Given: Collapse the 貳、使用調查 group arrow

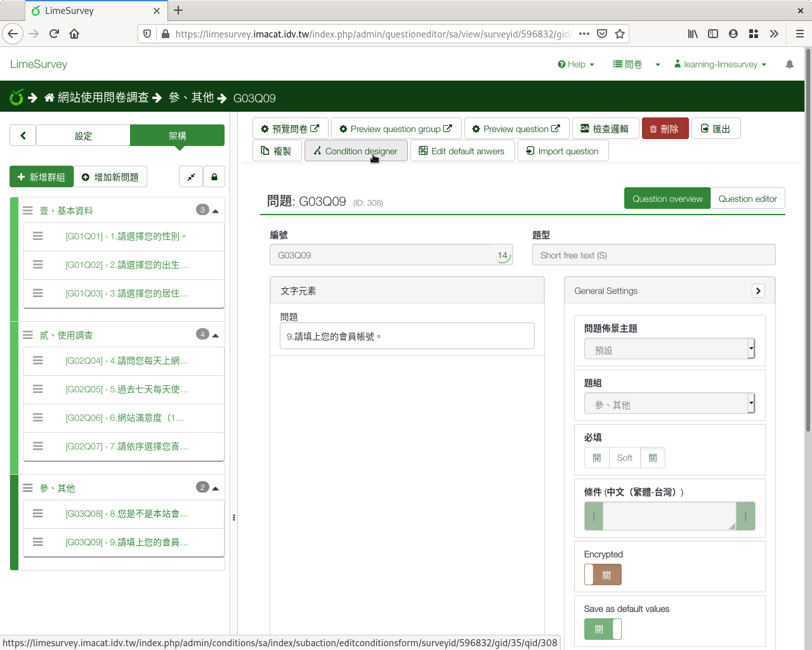Looking at the screenshot, I should pos(216,335).
